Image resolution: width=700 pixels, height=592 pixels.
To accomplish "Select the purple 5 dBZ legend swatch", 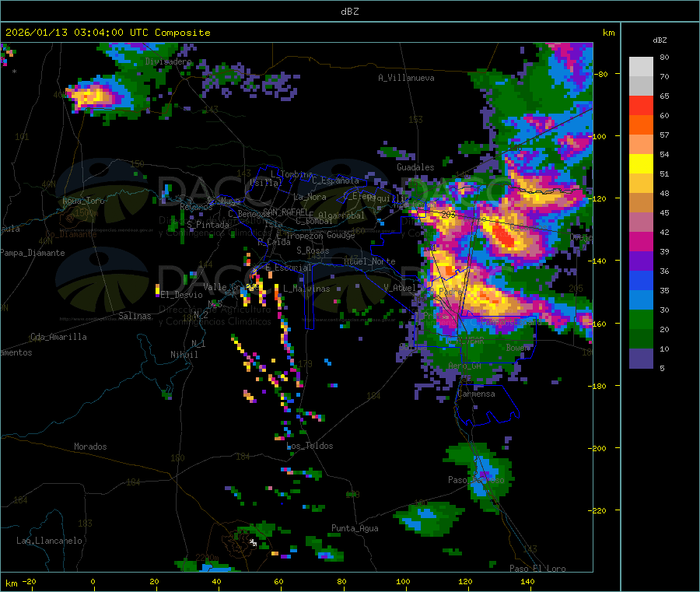I will (641, 359).
